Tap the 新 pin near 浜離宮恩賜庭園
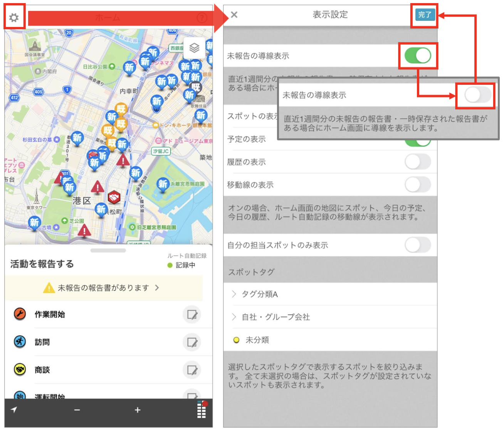 (163, 185)
